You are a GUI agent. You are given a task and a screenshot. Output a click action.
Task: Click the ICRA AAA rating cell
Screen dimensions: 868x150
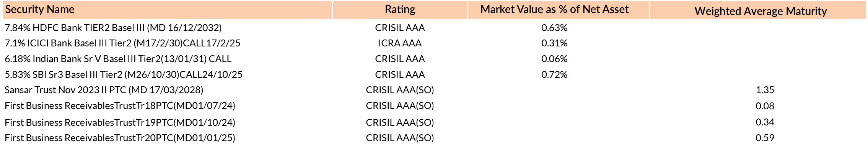click(400, 43)
